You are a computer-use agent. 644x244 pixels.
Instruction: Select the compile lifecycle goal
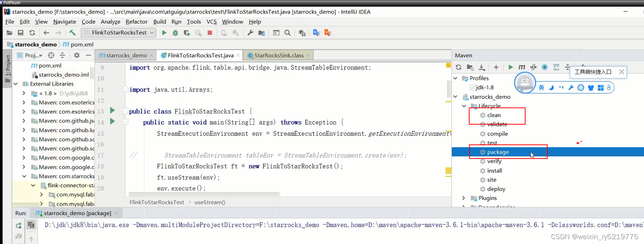click(x=498, y=134)
